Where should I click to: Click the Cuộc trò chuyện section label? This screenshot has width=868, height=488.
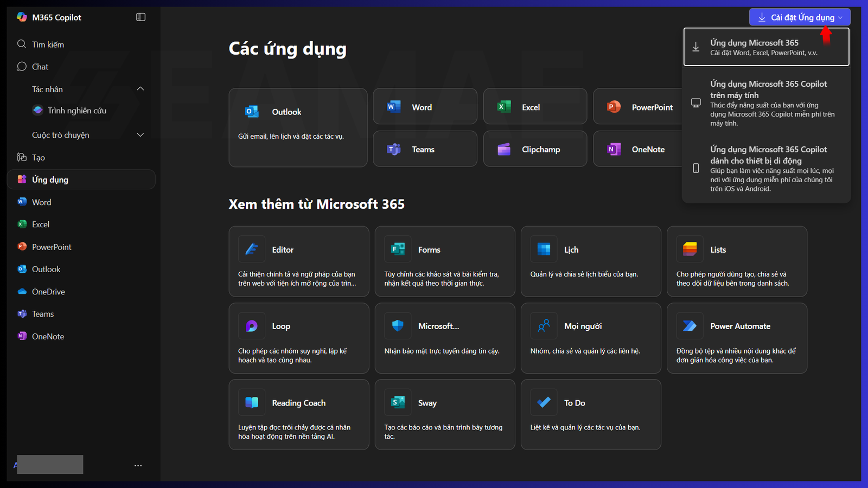[x=61, y=135]
